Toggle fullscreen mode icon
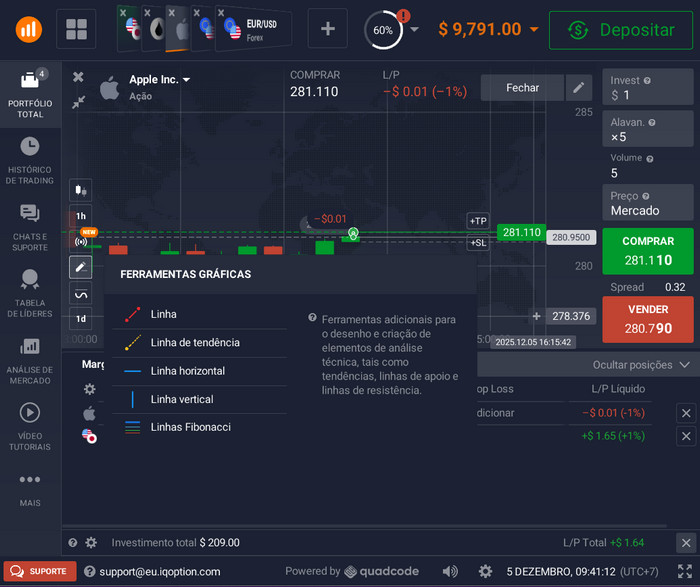This screenshot has width=700, height=587. click(685, 571)
